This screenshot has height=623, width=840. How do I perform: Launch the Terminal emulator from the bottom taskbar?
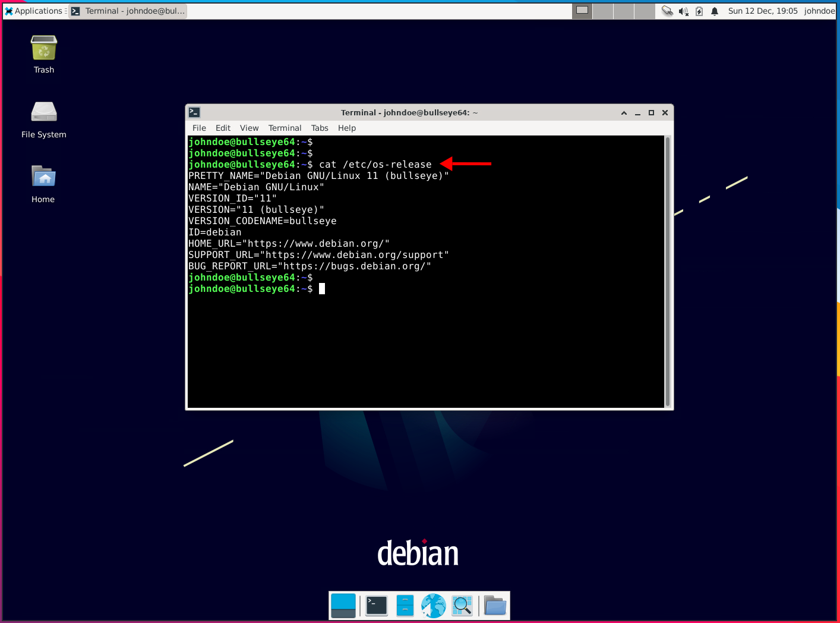(376, 605)
